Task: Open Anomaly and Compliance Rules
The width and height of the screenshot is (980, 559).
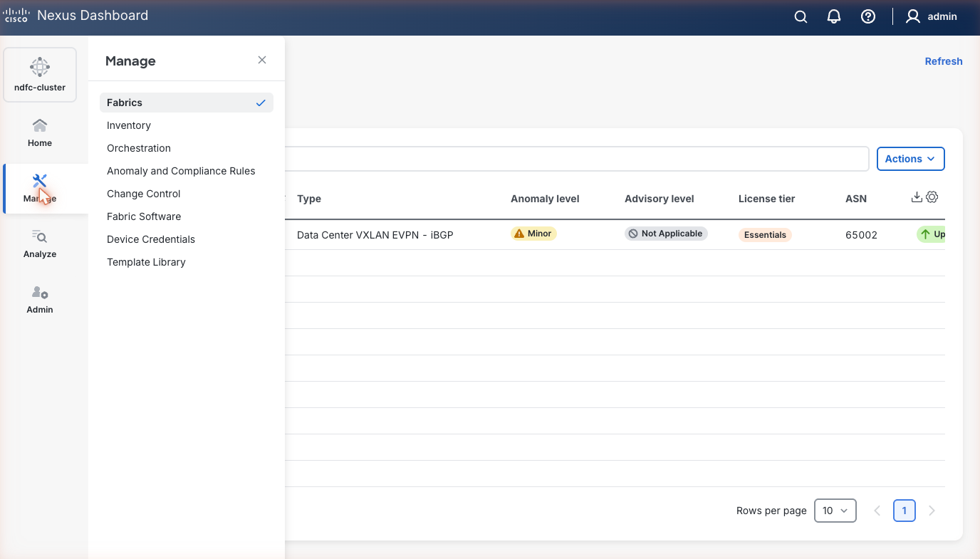Action: click(181, 171)
